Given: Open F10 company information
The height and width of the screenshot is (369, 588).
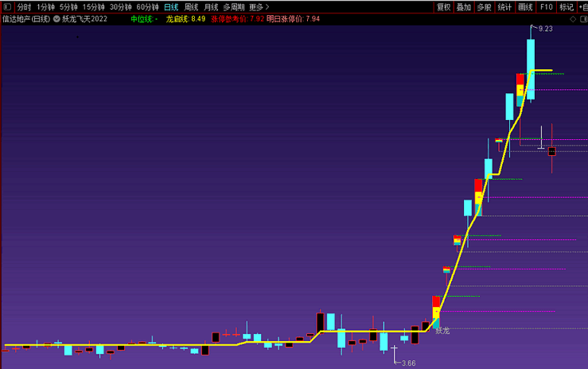Looking at the screenshot, I should (x=547, y=7).
